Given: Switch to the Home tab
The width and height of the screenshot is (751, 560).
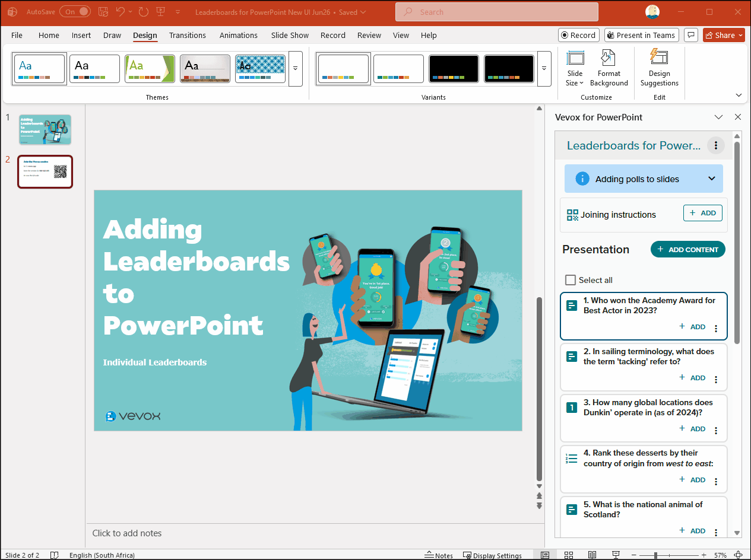Looking at the screenshot, I should point(49,35).
